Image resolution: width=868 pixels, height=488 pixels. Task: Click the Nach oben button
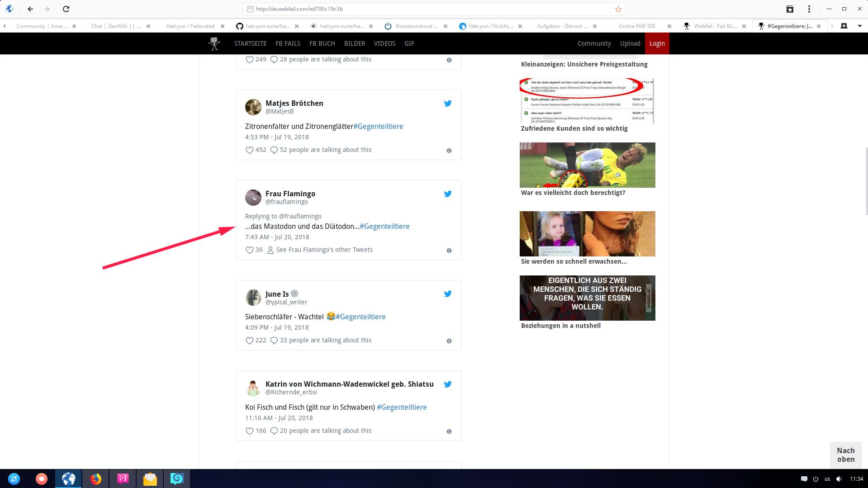tap(845, 455)
